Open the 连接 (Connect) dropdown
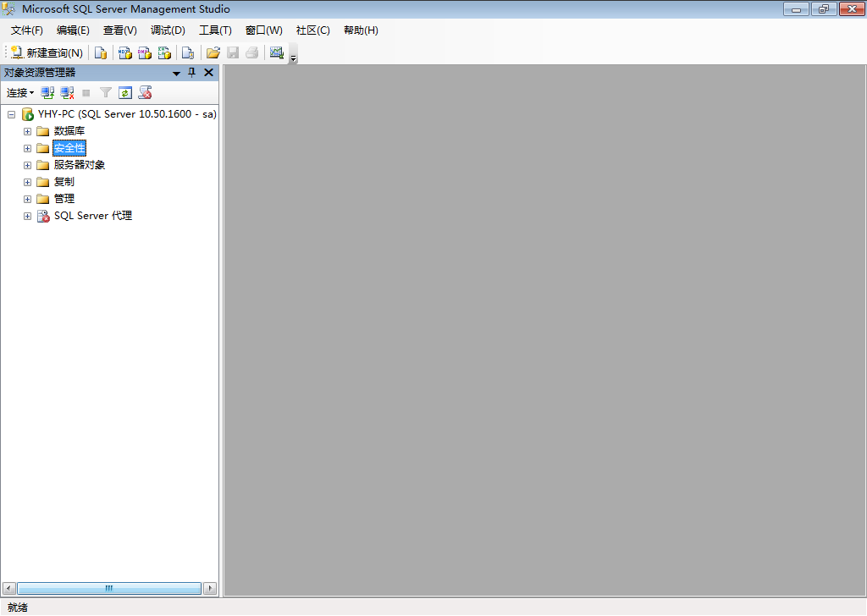The height and width of the screenshot is (616, 867). coord(20,93)
